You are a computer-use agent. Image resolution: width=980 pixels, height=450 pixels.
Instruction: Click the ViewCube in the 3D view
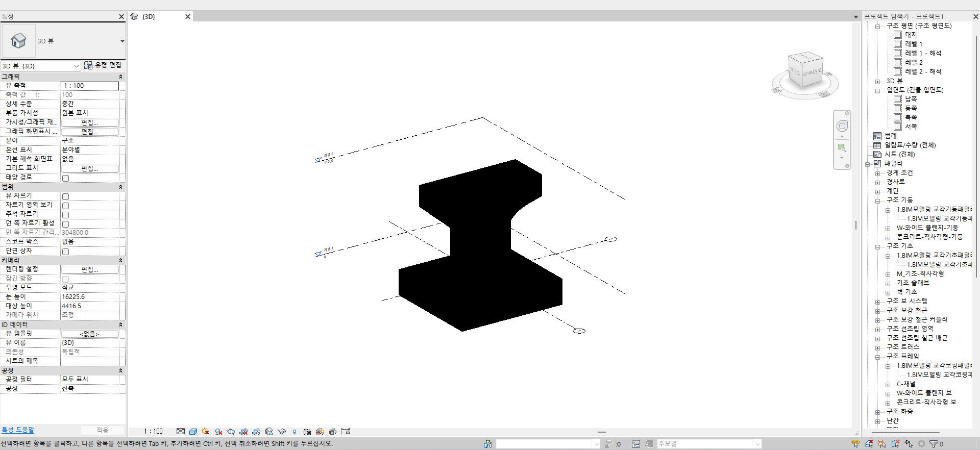[805, 71]
